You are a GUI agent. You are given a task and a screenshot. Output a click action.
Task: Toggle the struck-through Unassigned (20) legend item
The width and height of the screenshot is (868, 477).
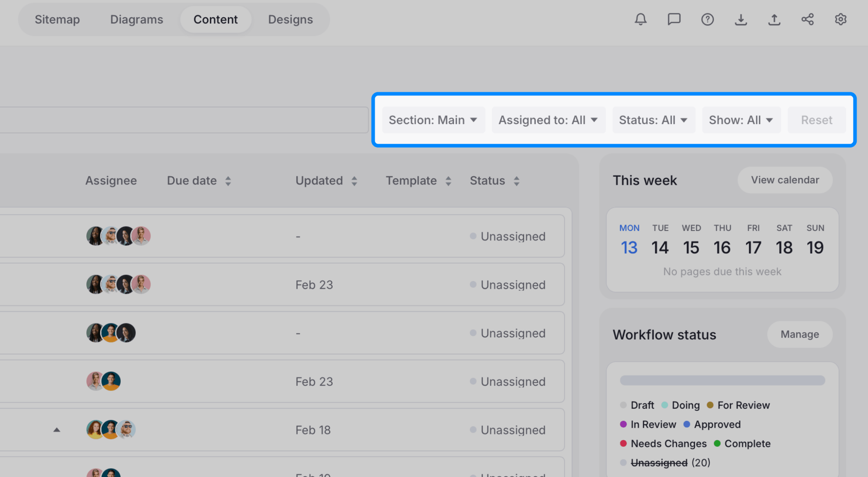[x=665, y=463]
